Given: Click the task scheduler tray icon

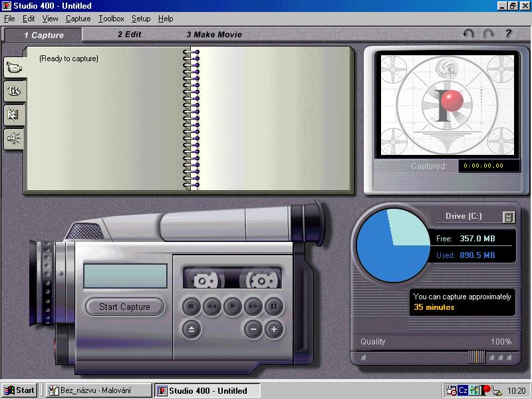Looking at the screenshot, I should [x=451, y=390].
